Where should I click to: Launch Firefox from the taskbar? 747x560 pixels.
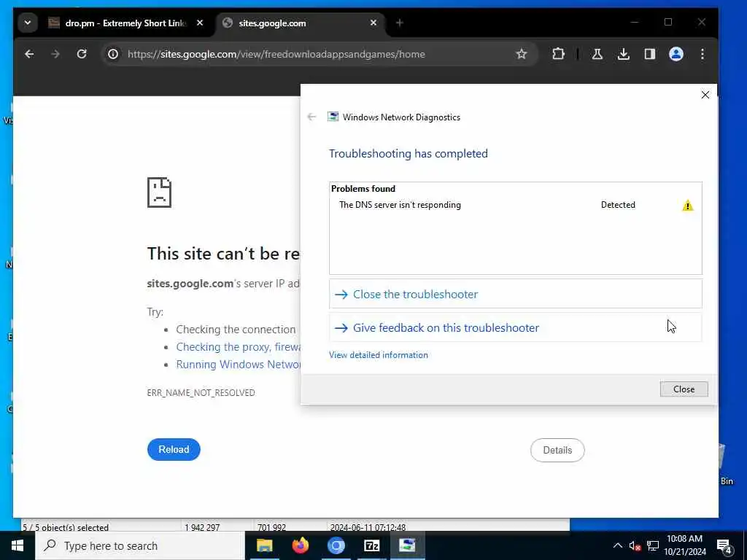(x=300, y=545)
